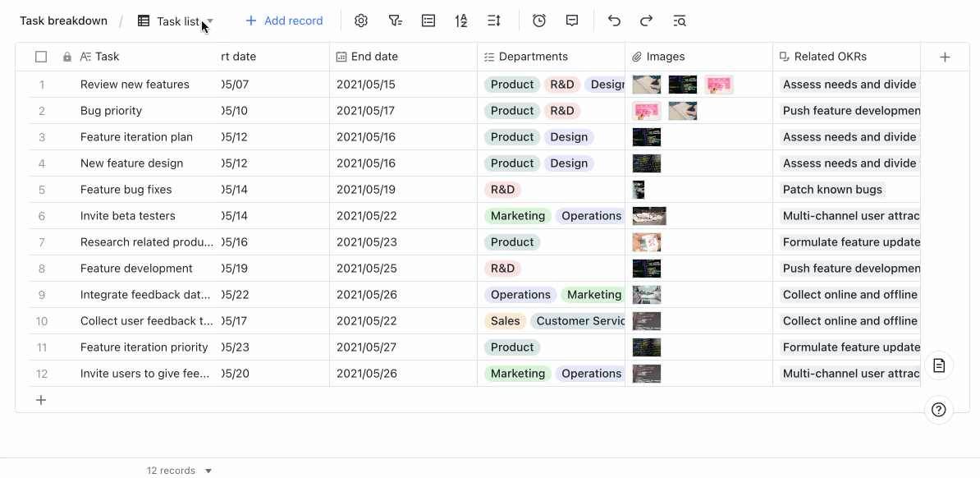Expand the 12 records dropdown arrow

tap(208, 471)
